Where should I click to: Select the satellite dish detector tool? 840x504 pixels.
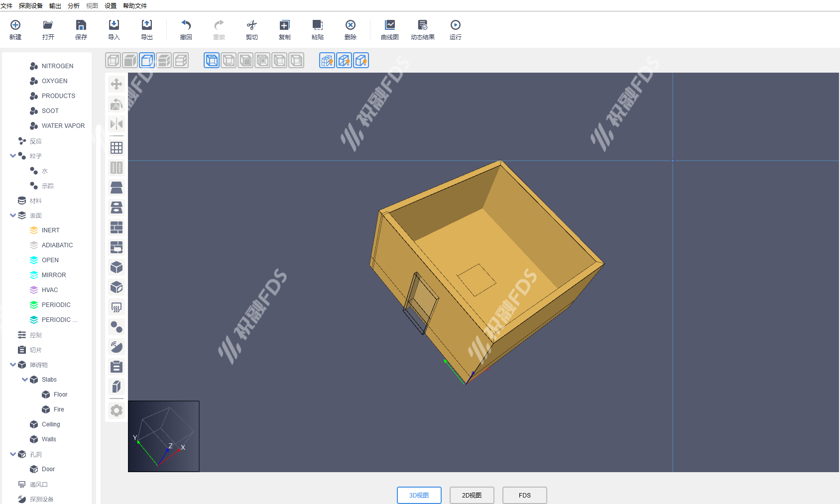point(117,347)
